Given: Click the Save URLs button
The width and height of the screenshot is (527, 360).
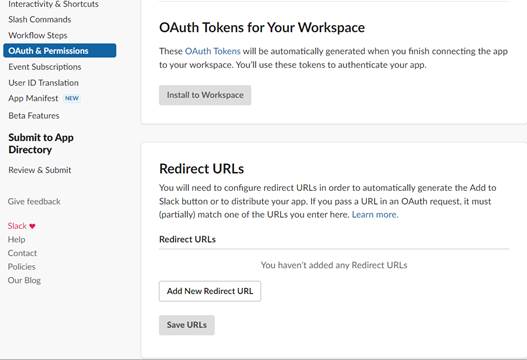Looking at the screenshot, I should 187,325.
